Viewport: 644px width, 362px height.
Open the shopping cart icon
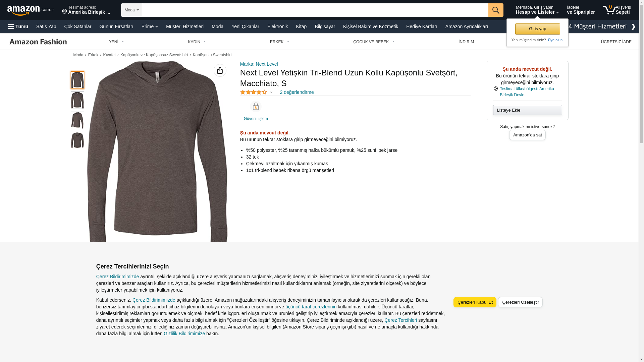(609, 10)
